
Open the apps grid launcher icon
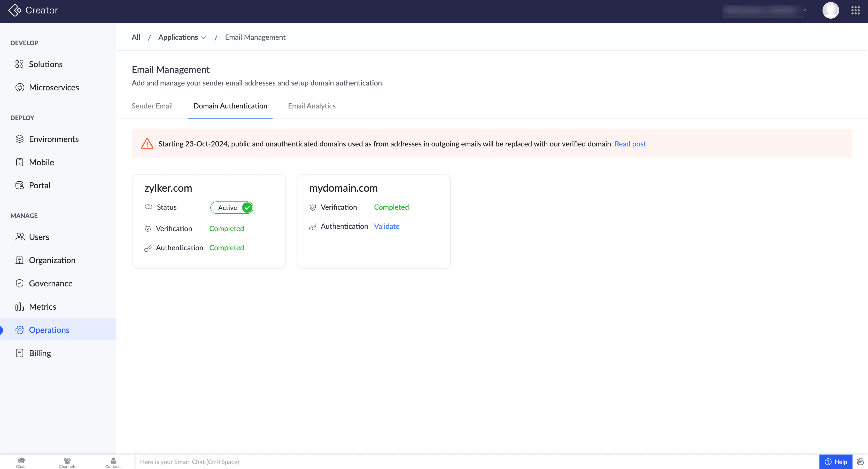tap(855, 10)
